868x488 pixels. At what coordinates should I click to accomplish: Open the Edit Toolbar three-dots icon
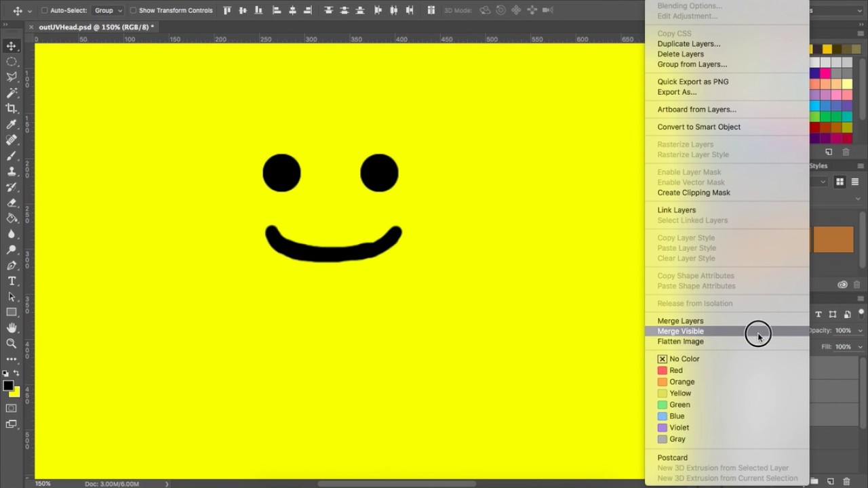(12, 359)
